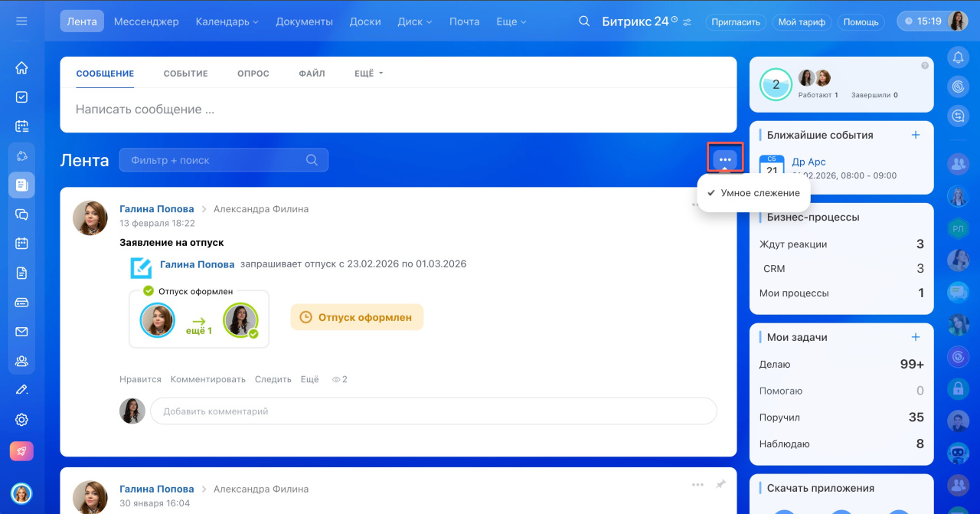Open the ЕЩЁ dropdown in message composer
Screen dimensions: 980x514
point(368,74)
